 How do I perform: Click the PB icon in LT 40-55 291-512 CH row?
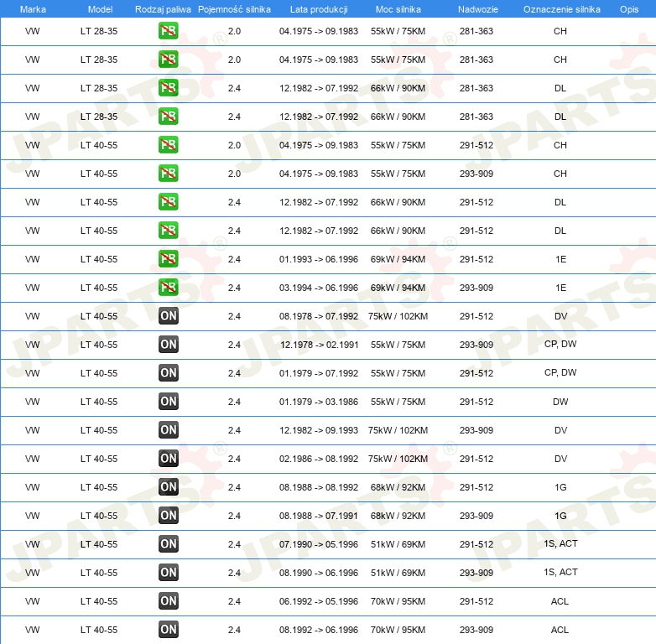pos(169,145)
